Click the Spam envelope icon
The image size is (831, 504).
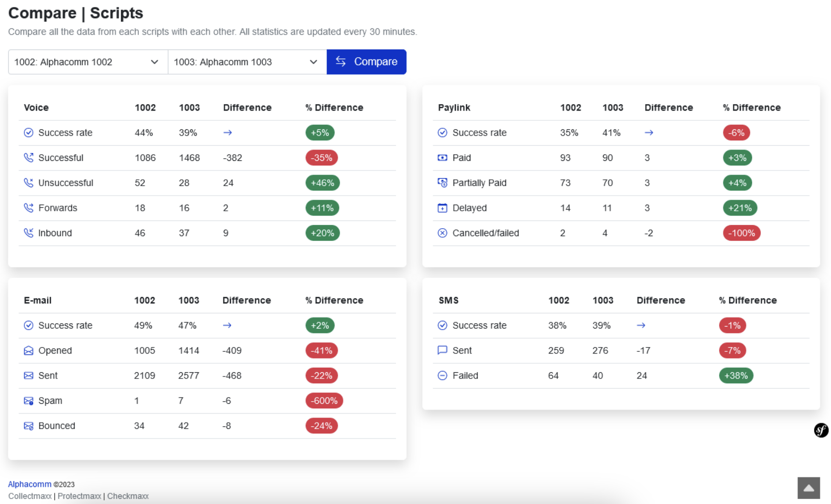click(x=28, y=400)
